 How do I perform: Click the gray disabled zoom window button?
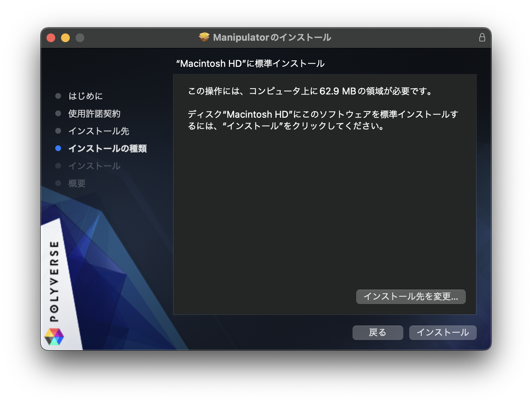click(80, 38)
